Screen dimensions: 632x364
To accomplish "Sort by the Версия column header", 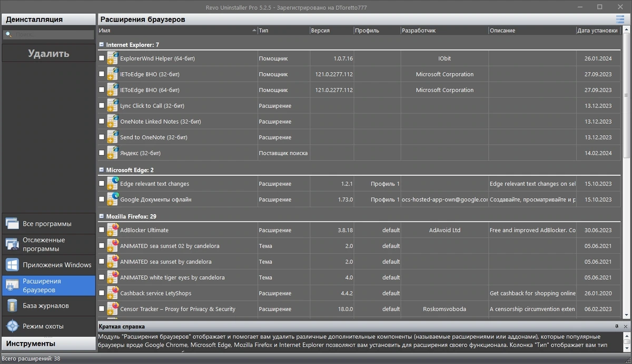I will [332, 31].
